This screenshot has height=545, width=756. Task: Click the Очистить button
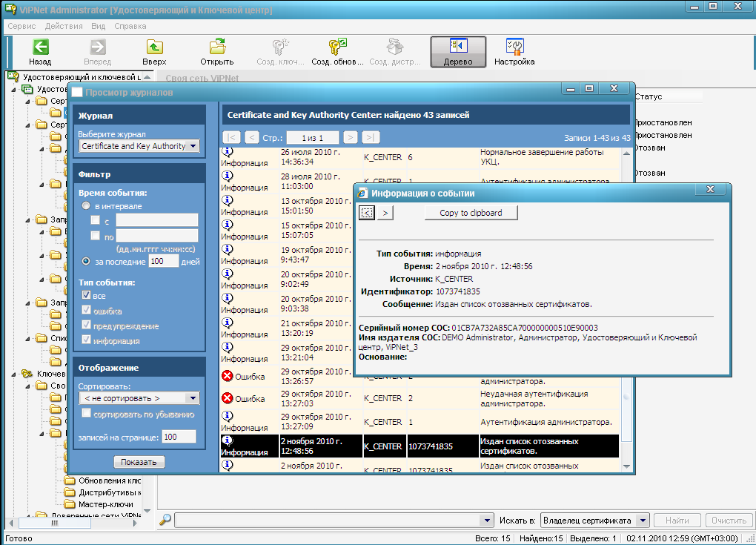729,521
